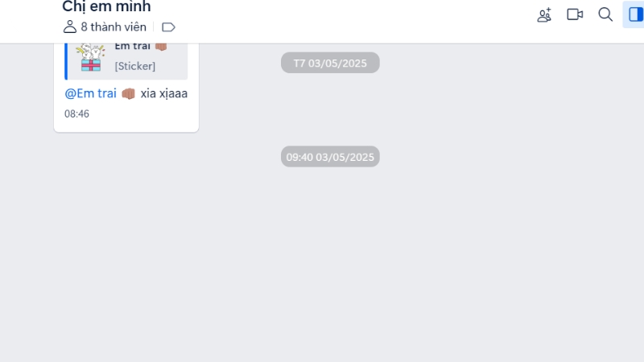The image size is (644, 362).
Task: Open the @Em trai mention
Action: (x=90, y=93)
